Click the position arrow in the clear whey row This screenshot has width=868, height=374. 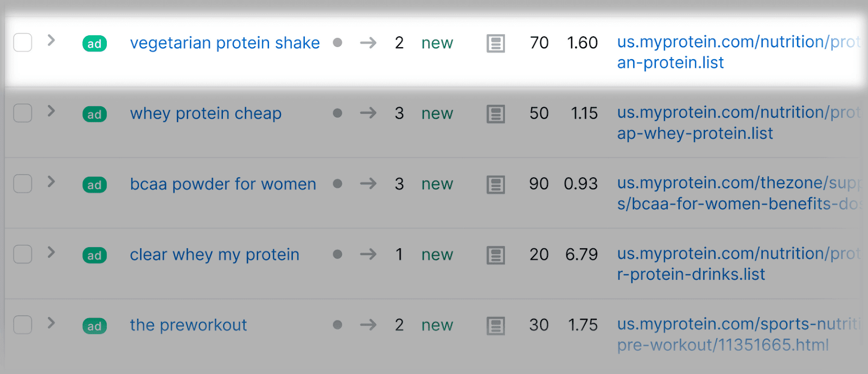tap(368, 254)
